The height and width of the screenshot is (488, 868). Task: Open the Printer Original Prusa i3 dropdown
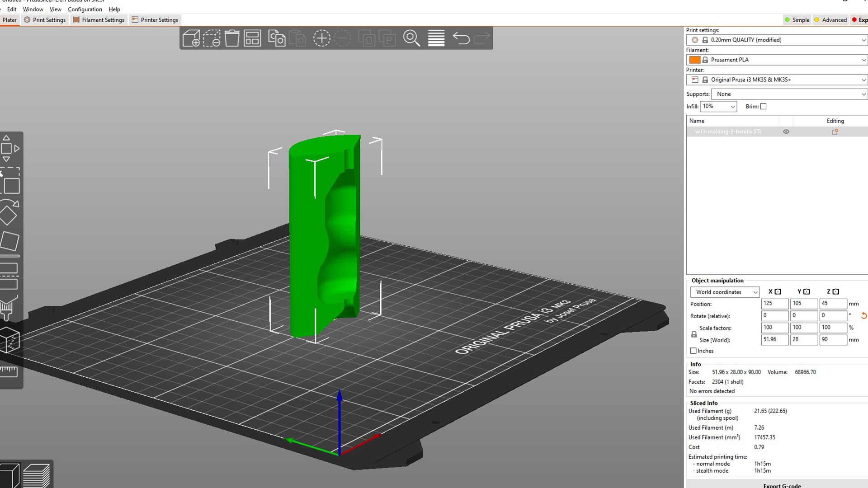coord(777,80)
